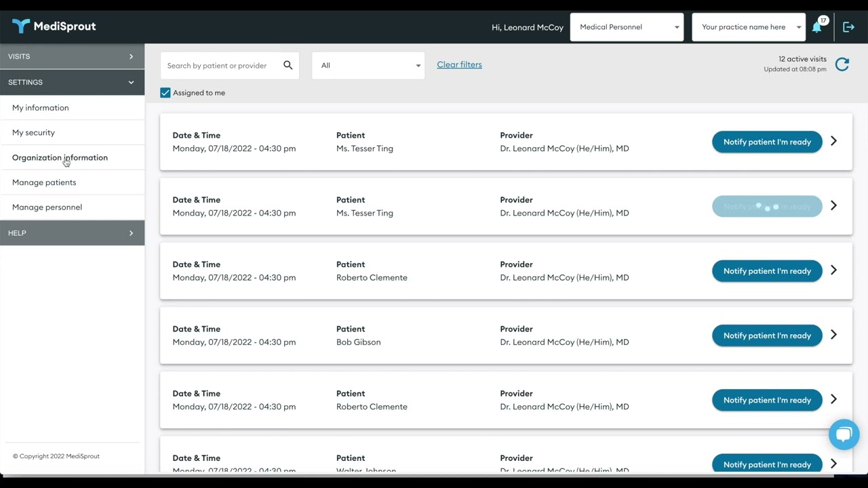Open the second Roberto Clemente visit chevron
Image resolution: width=868 pixels, height=488 pixels.
pyautogui.click(x=833, y=399)
